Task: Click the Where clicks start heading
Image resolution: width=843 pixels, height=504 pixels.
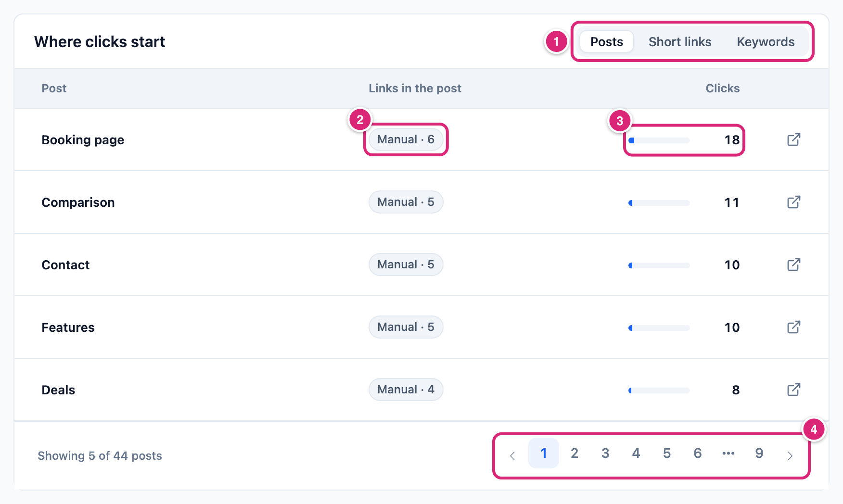Action: coord(100,42)
